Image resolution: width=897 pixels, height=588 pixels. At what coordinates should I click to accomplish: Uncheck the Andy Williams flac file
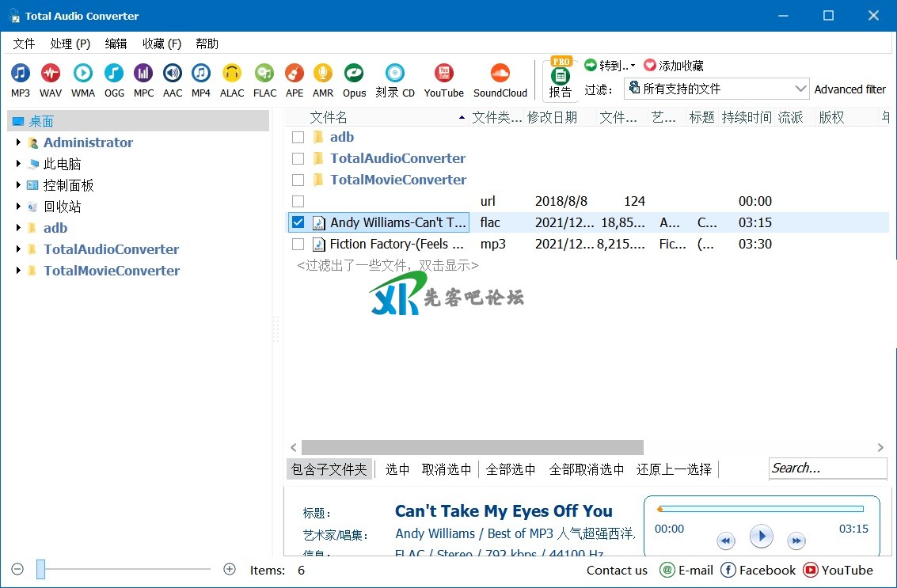pyautogui.click(x=298, y=222)
